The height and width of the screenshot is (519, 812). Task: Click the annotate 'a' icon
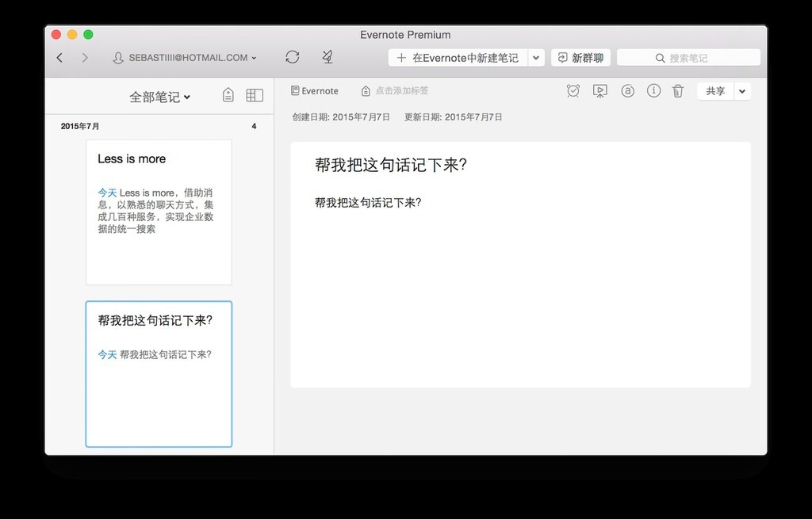click(627, 90)
